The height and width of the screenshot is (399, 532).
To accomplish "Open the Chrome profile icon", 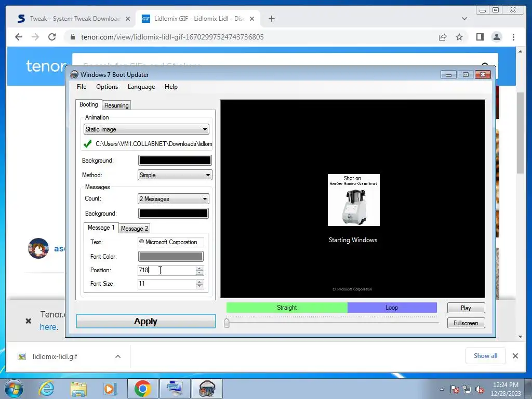I will point(497,37).
